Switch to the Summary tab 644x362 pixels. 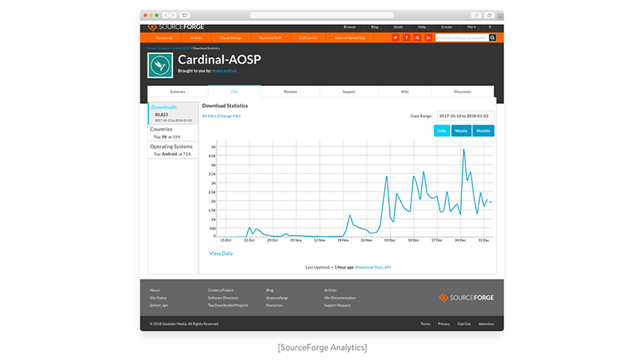[178, 92]
